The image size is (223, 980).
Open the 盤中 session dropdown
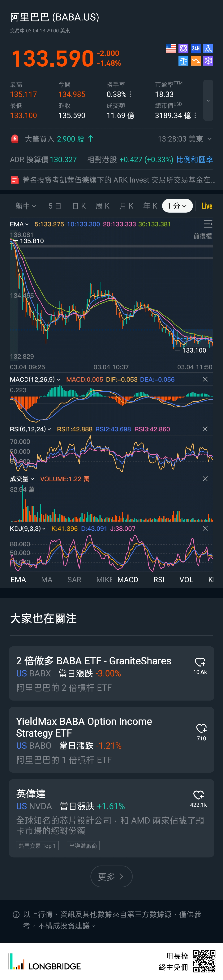pos(25,206)
